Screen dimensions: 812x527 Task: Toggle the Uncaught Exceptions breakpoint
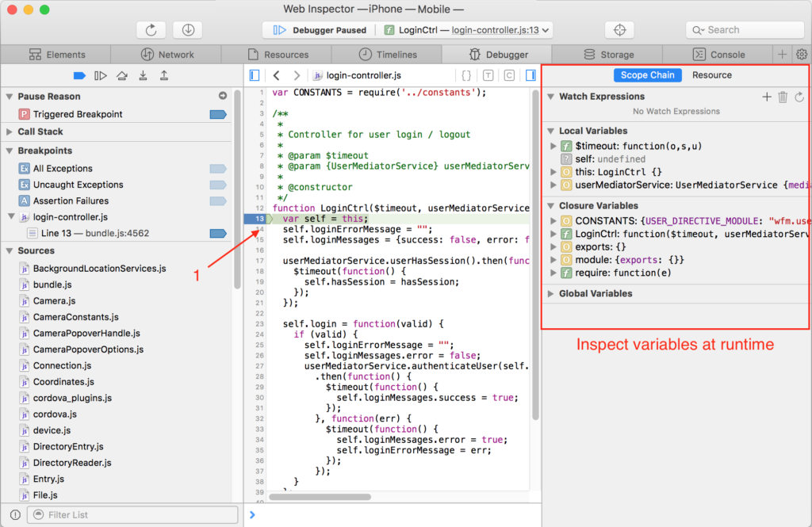click(x=217, y=185)
